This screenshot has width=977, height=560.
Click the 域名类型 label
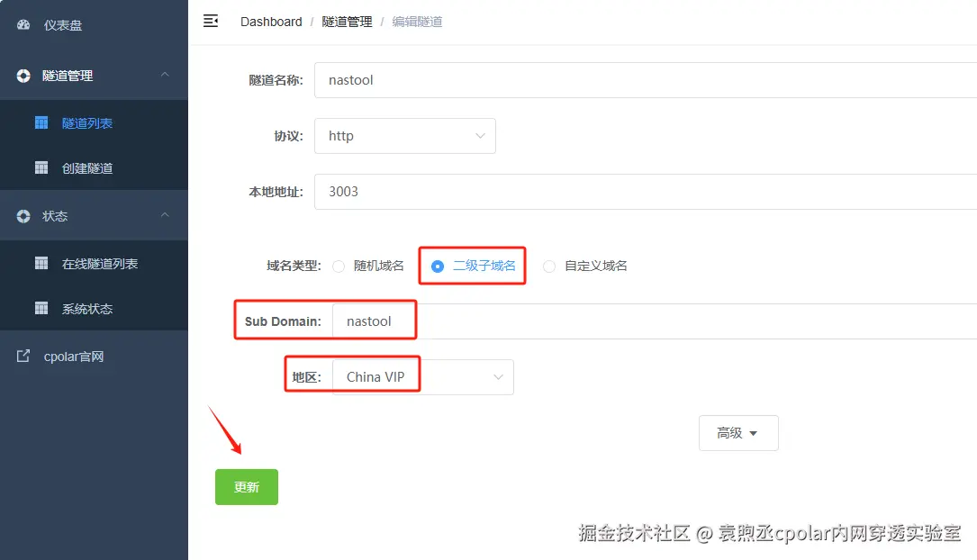(294, 266)
